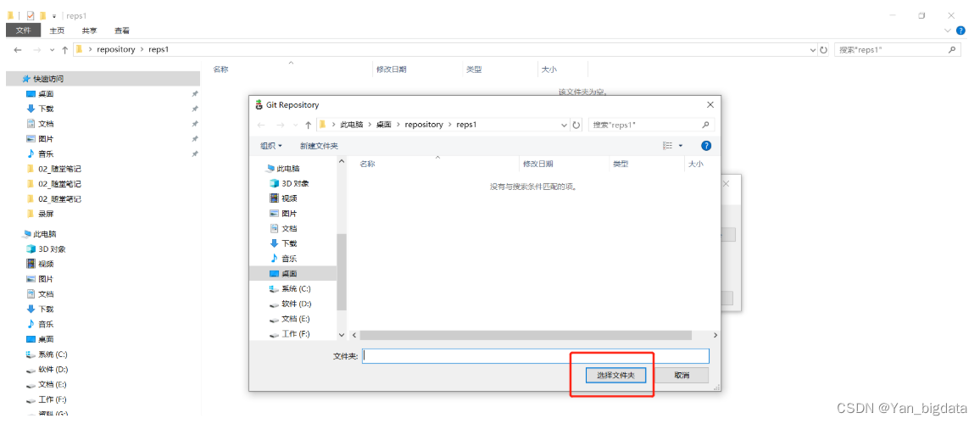Click refresh icon in Git Repository dialog

[576, 125]
